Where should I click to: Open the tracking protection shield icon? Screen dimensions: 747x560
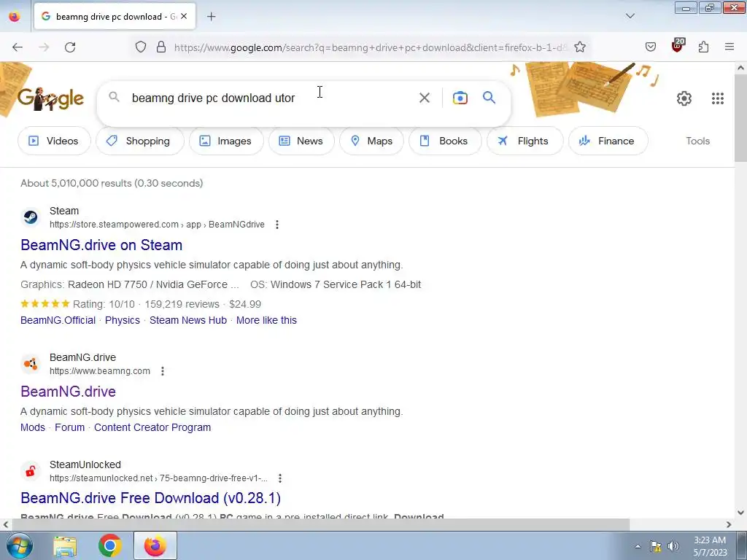(141, 47)
